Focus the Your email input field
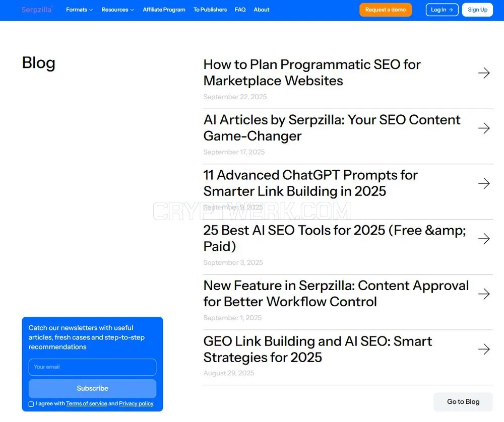 pyautogui.click(x=92, y=367)
